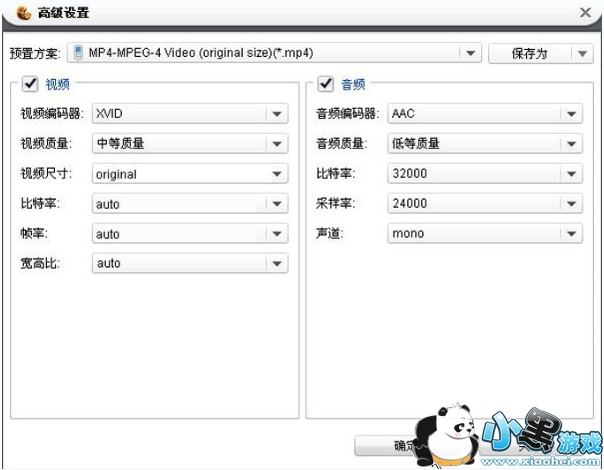Open the 采样率 24000 dropdown
The image size is (604, 470).
pos(485,203)
